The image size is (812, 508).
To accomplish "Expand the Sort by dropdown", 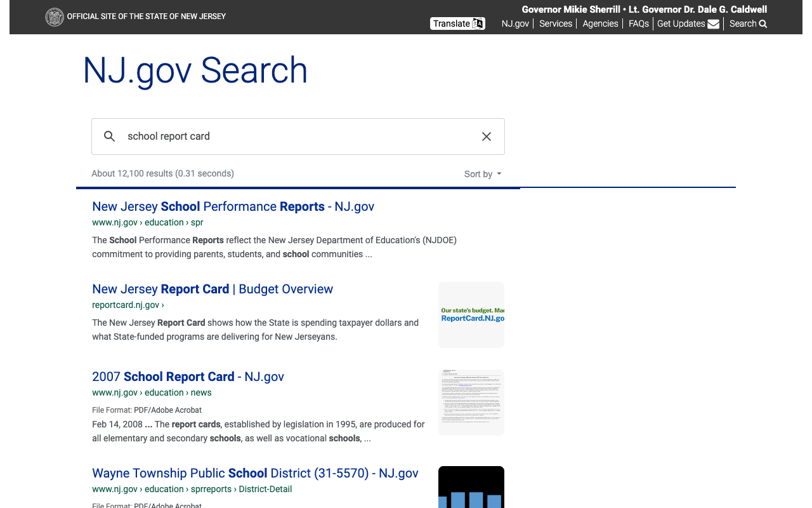I will coord(483,174).
